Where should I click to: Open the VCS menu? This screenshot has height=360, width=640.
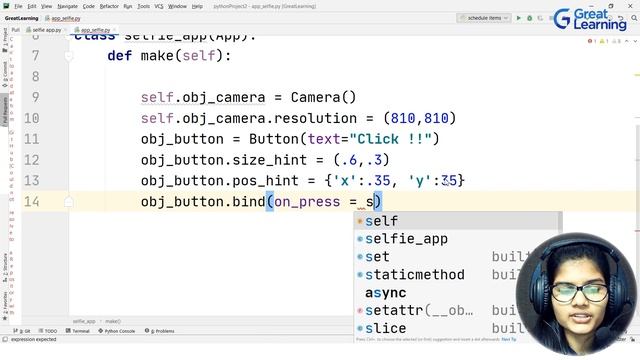(159, 6)
